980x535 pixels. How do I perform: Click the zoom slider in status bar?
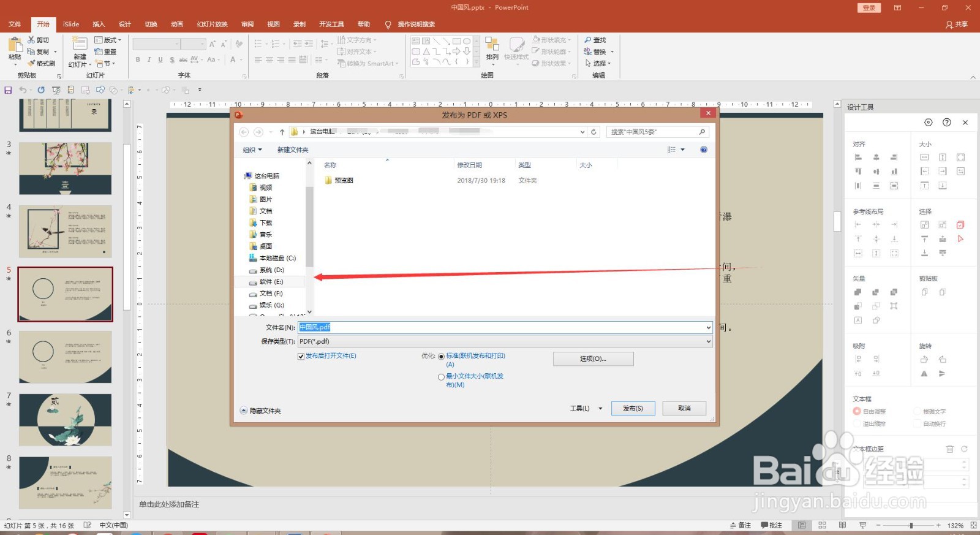(911, 525)
